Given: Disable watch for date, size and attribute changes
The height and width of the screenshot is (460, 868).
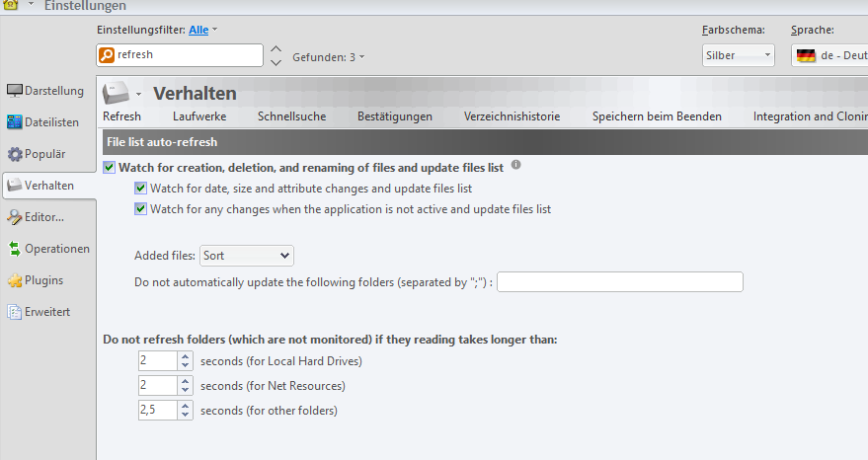Looking at the screenshot, I should 141,189.
